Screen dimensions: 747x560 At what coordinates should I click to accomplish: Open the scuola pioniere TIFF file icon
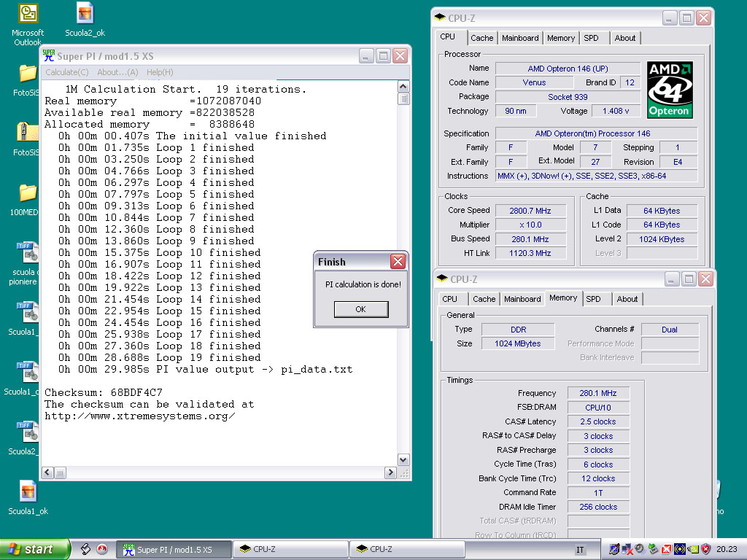pos(28,252)
